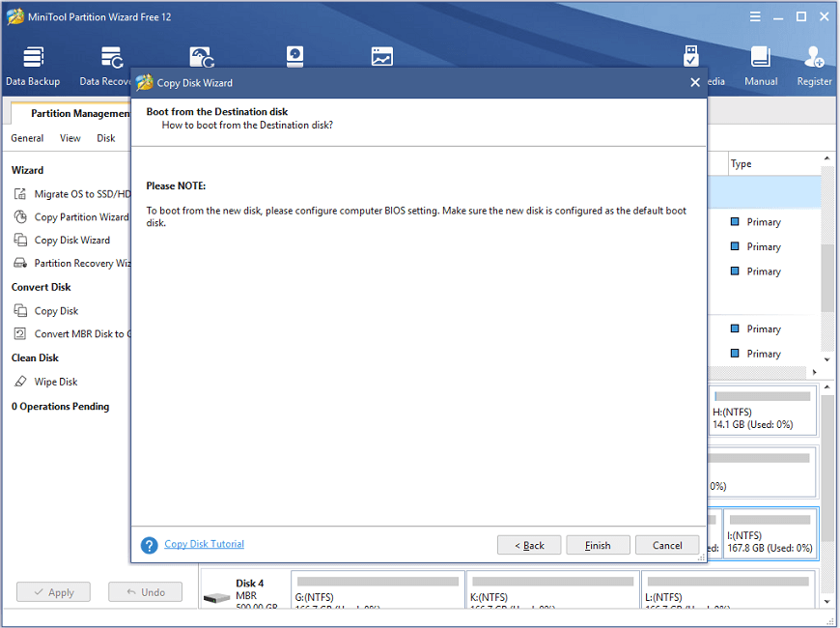Open the Manual book icon
Viewport: 840px width, 628px height.
pos(761,56)
